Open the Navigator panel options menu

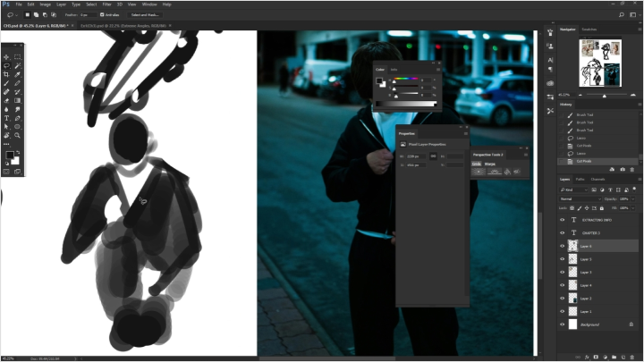[639, 29]
